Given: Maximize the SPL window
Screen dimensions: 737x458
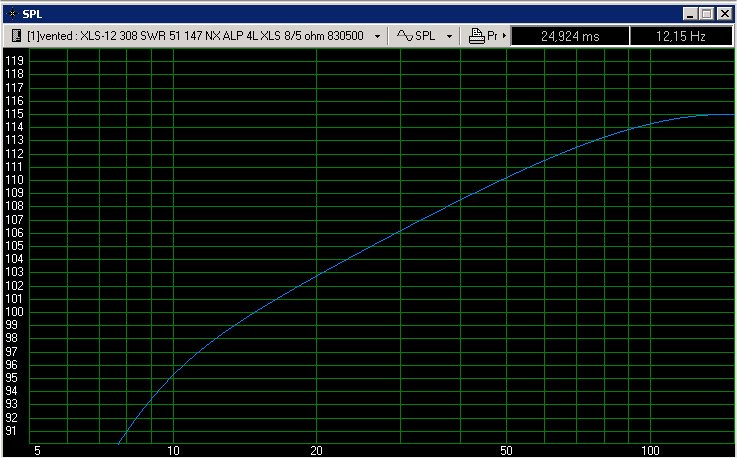Looking at the screenshot, I should pyautogui.click(x=706, y=14).
